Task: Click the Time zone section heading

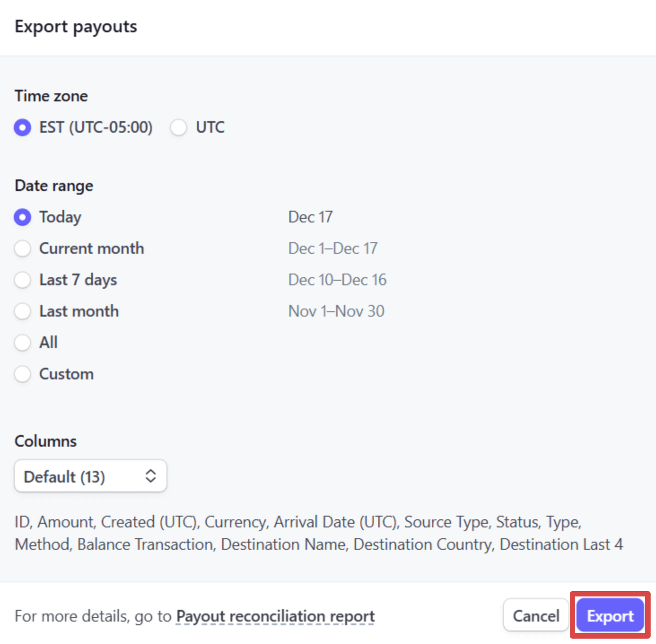Action: pyautogui.click(x=51, y=96)
